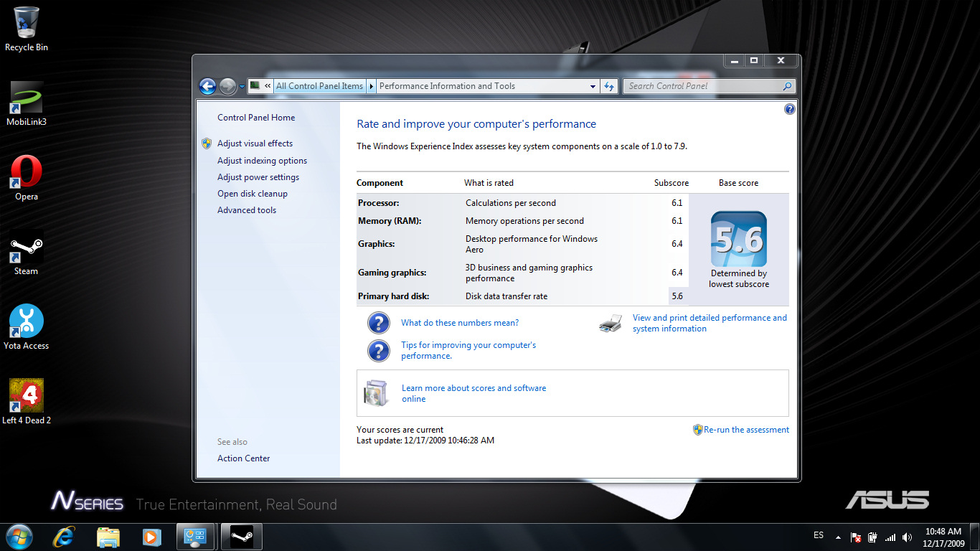Click the address bar refresh icon
This screenshot has height=551, width=980.
tap(609, 86)
